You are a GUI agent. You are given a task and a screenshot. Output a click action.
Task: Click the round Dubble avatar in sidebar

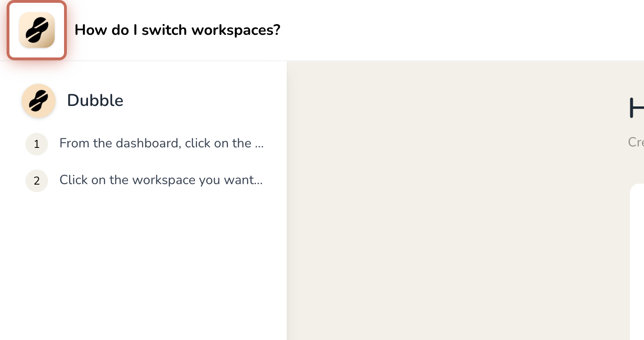(39, 101)
